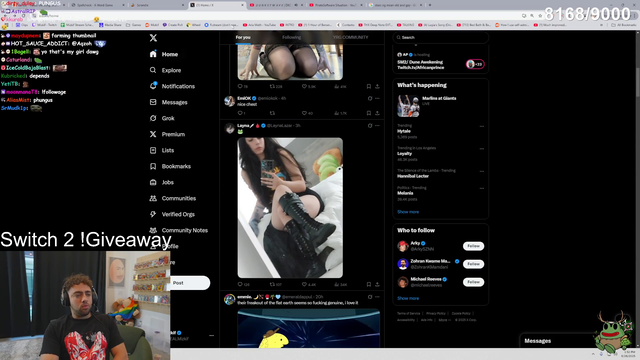The height and width of the screenshot is (360, 640).
Task: Open options for Hannibal Lecter trend
Action: click(482, 171)
